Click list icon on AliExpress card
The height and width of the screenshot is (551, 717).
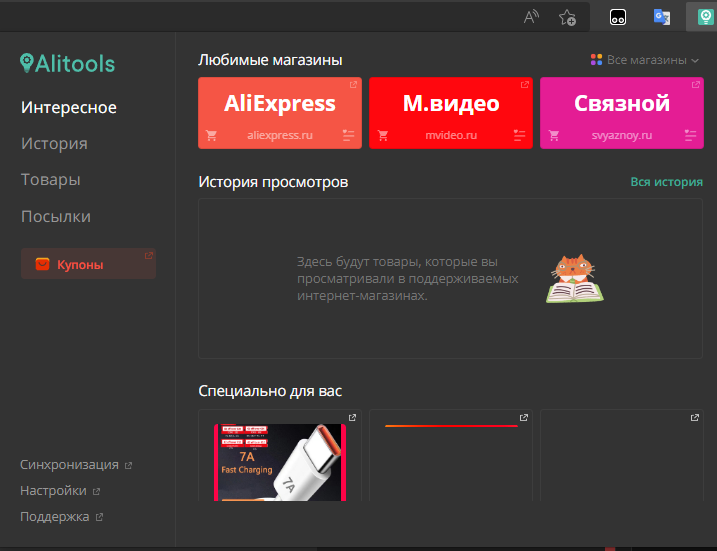(x=348, y=135)
